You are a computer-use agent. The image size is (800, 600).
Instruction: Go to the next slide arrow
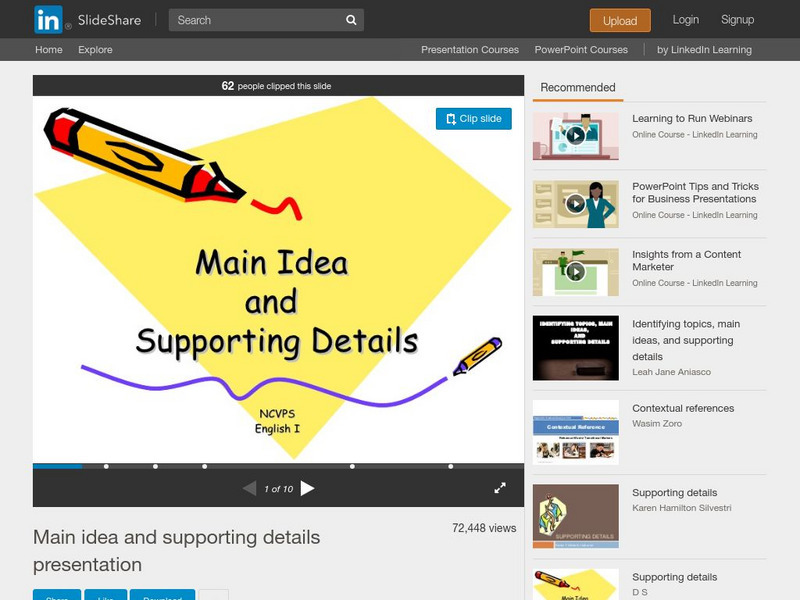click(x=307, y=488)
